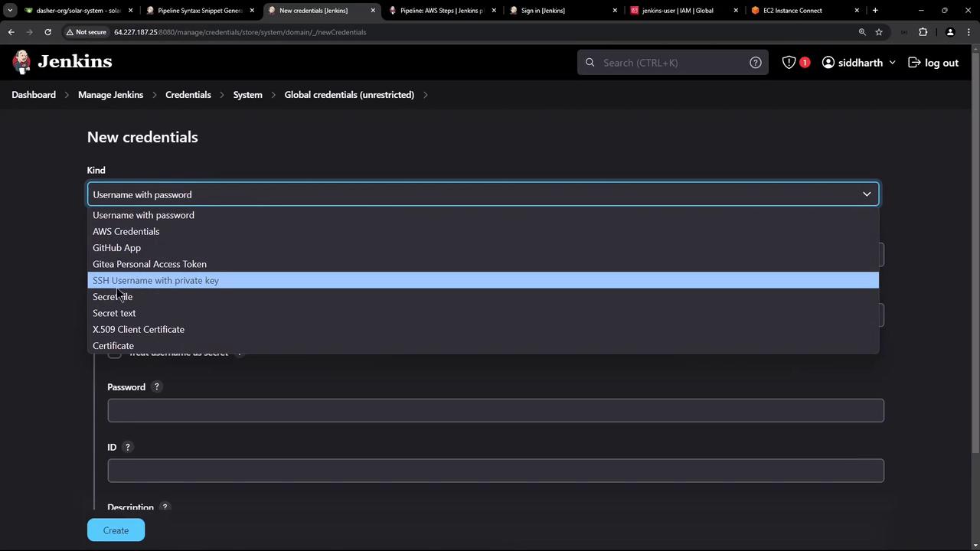
Task: Expand the siddharth user menu chevron
Action: point(893,63)
